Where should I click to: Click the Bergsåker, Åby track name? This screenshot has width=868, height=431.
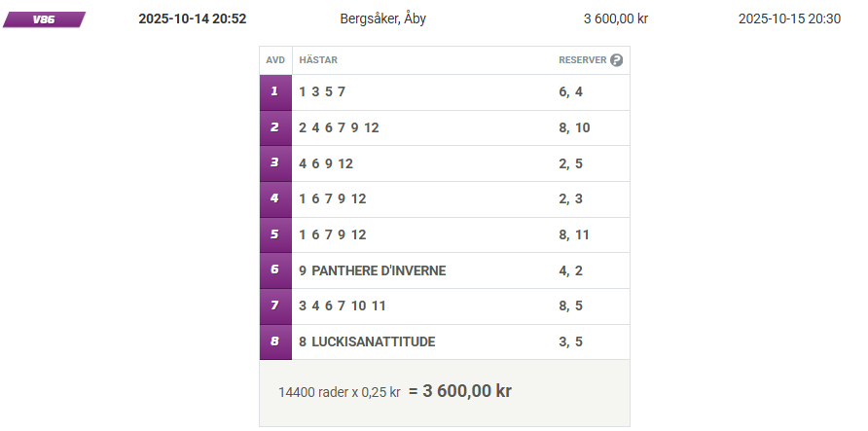coord(383,18)
